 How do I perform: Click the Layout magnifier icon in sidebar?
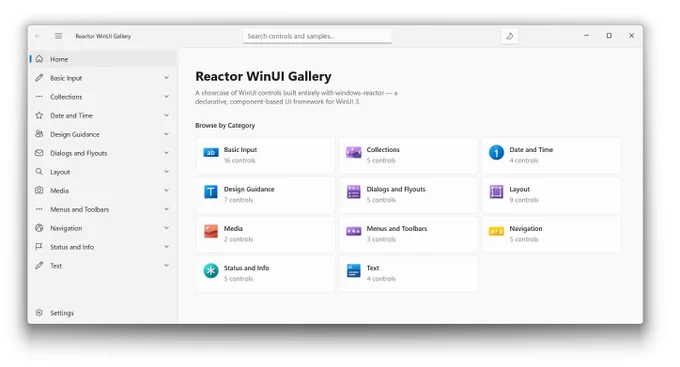pos(39,172)
